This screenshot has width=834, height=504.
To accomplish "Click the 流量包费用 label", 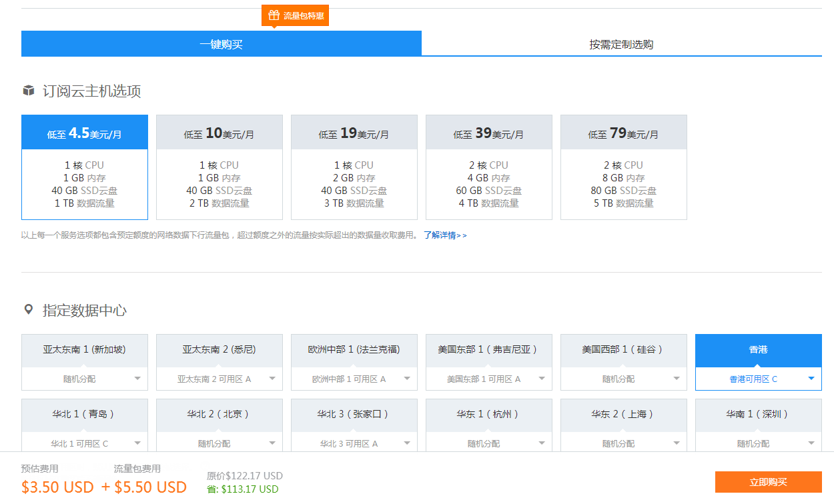I will (x=137, y=469).
